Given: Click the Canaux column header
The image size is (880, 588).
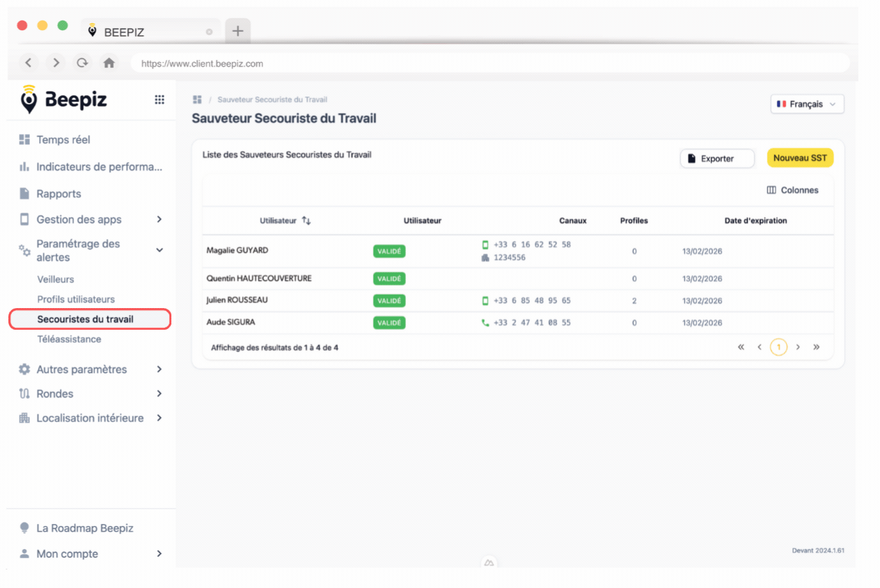Looking at the screenshot, I should [572, 220].
